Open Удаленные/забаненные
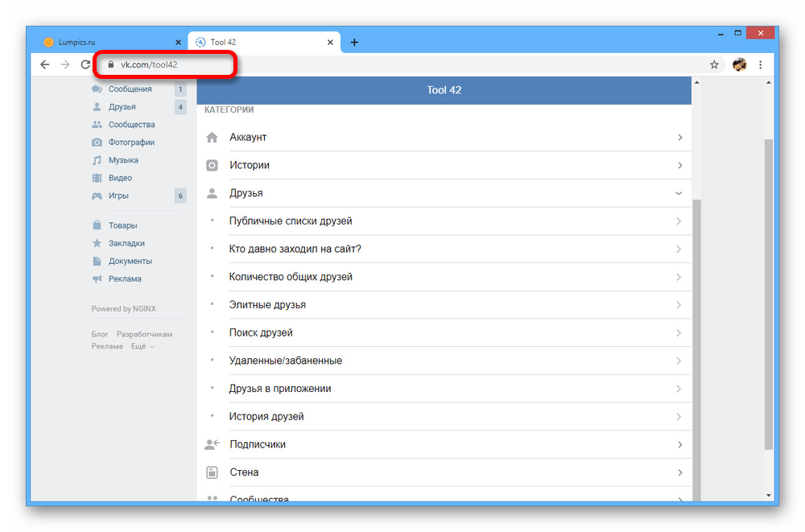The height and width of the screenshot is (532, 805). (x=444, y=361)
